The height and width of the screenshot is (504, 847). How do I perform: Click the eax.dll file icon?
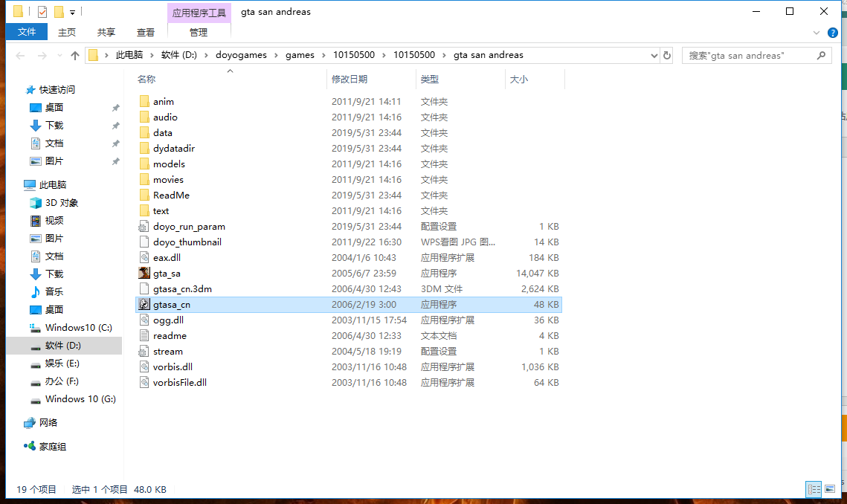(144, 258)
